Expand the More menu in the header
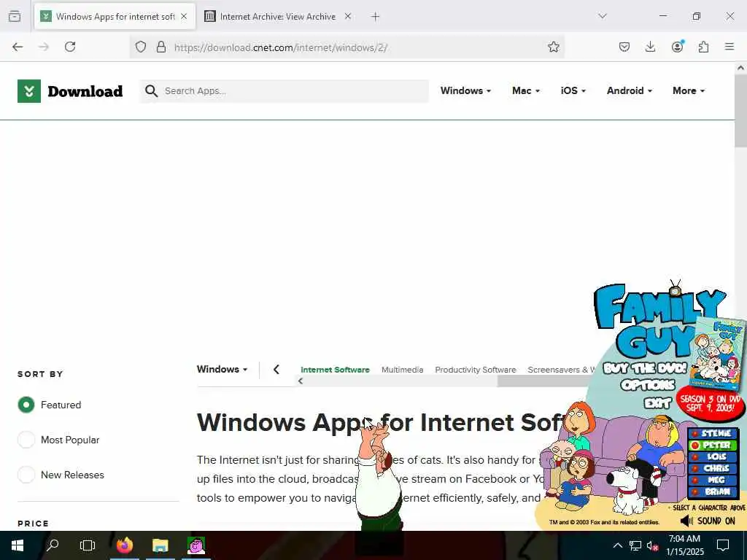The height and width of the screenshot is (560, 747). 689,90
